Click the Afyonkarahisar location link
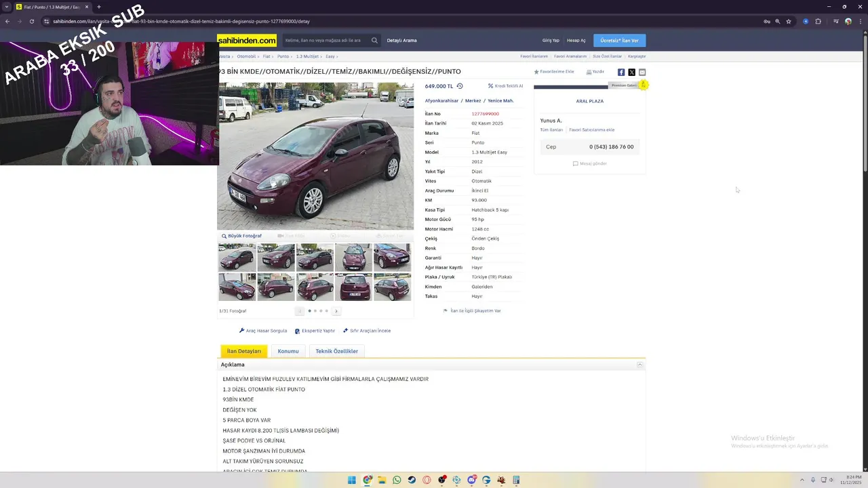 pyautogui.click(x=441, y=100)
